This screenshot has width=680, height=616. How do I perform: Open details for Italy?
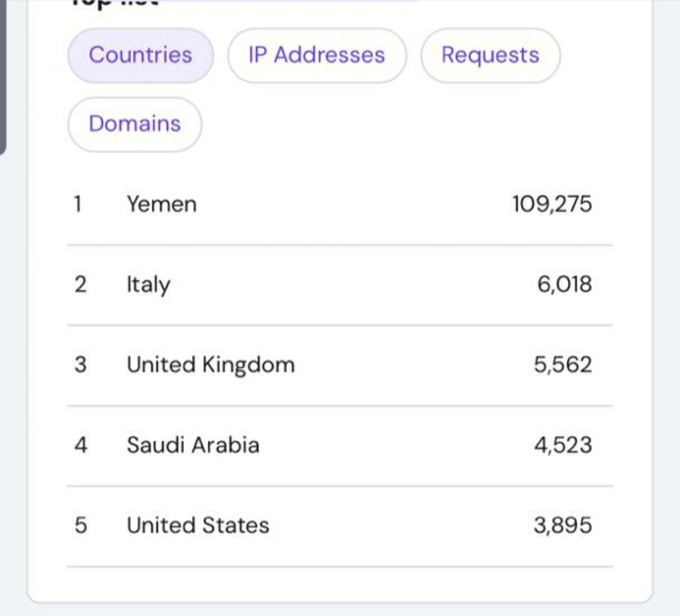[148, 284]
